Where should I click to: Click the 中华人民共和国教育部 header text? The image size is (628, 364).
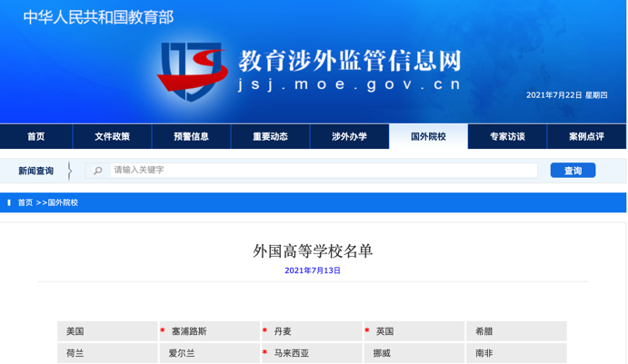coord(98,17)
